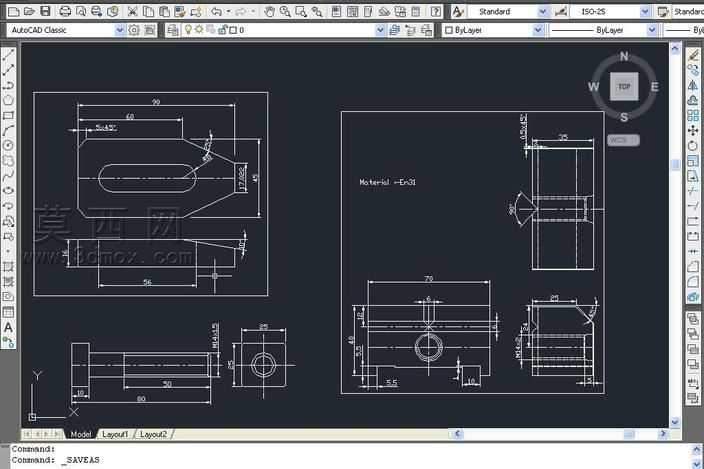Click the vertical scrollbar down arrow

675,422
